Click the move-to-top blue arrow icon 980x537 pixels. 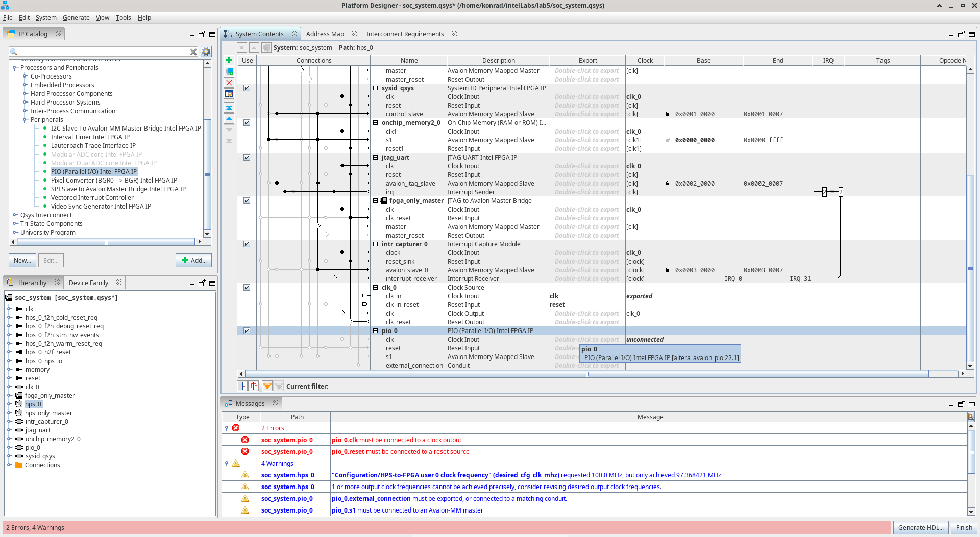229,108
